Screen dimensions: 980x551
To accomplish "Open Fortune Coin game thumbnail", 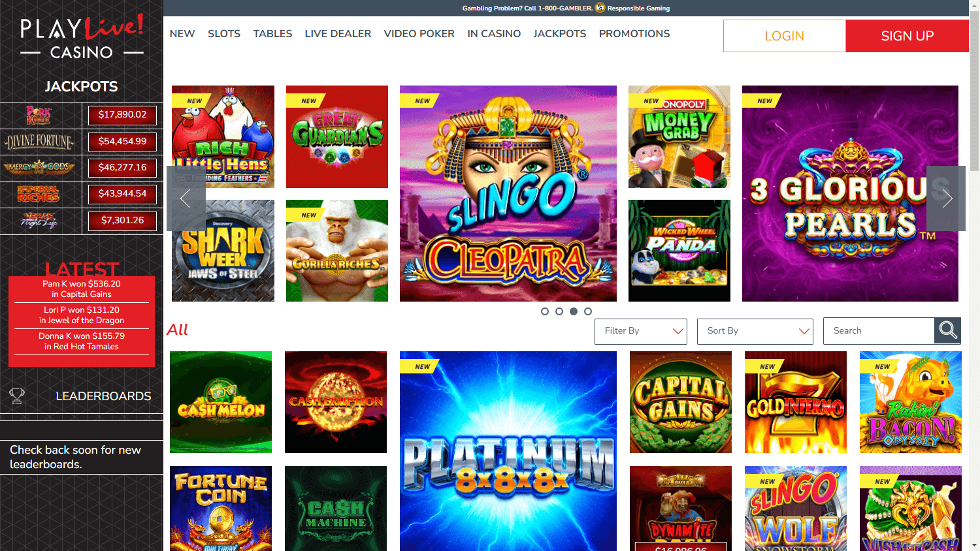I will point(221,509).
